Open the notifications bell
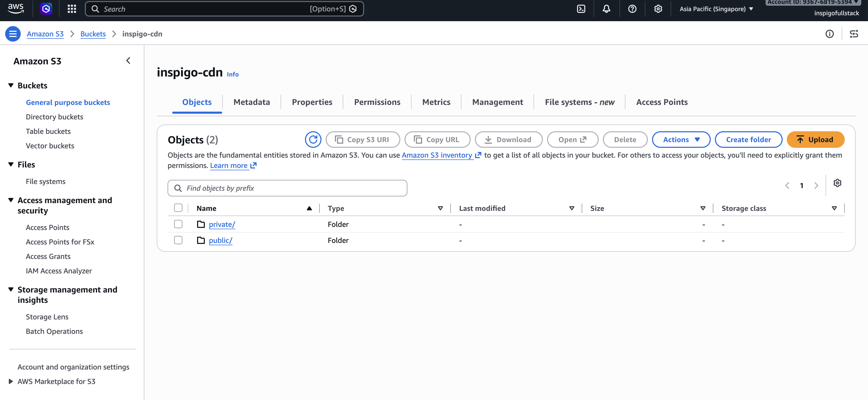The height and width of the screenshot is (400, 868). (x=607, y=9)
